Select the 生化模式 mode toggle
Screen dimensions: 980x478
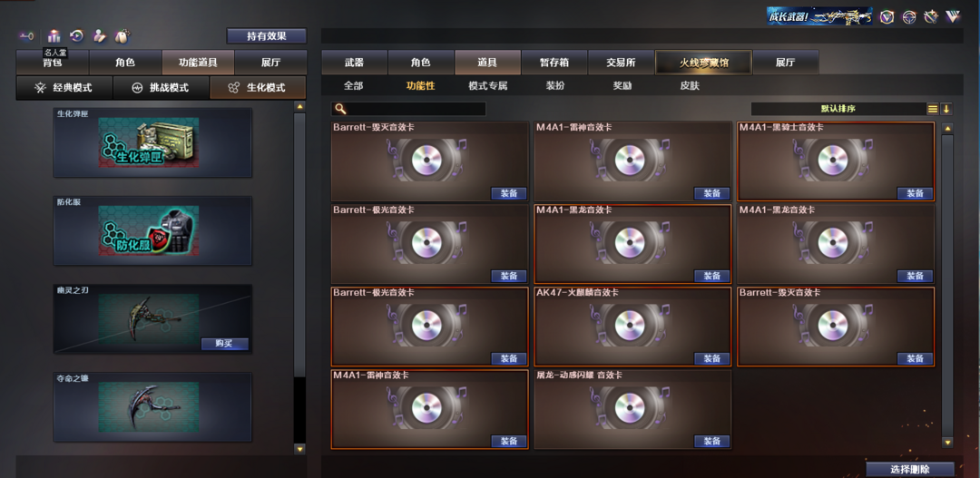tap(258, 87)
